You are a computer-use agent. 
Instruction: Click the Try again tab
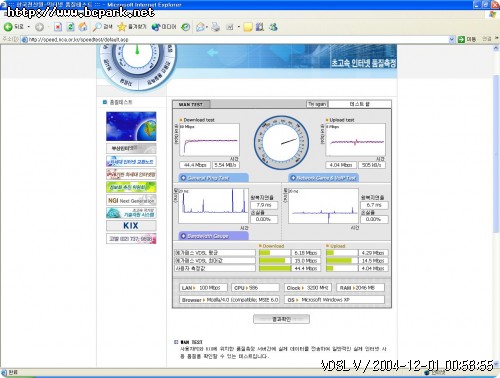(317, 104)
